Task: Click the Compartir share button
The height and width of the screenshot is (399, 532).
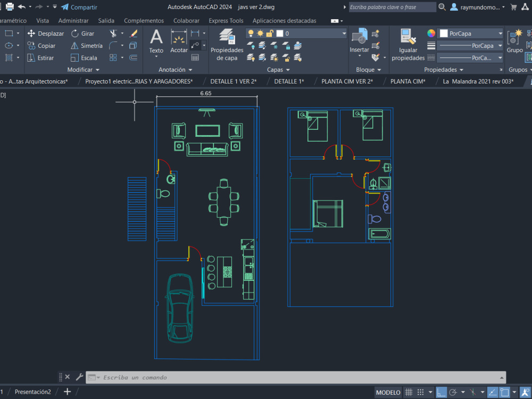Action: [79, 7]
